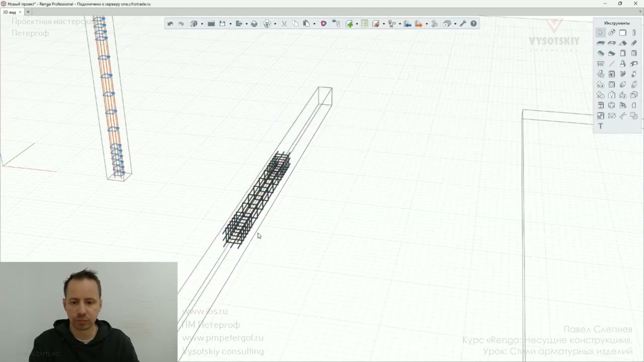
Task: Click the Undo arrow in toolbar
Action: click(x=170, y=24)
